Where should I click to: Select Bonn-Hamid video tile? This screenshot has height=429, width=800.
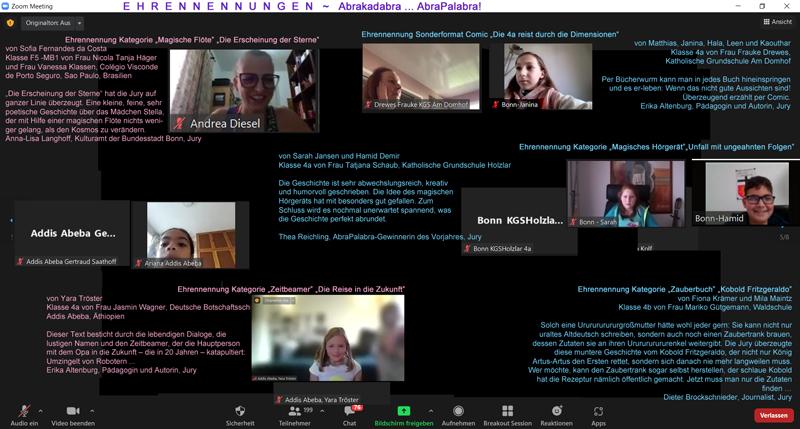click(746, 193)
